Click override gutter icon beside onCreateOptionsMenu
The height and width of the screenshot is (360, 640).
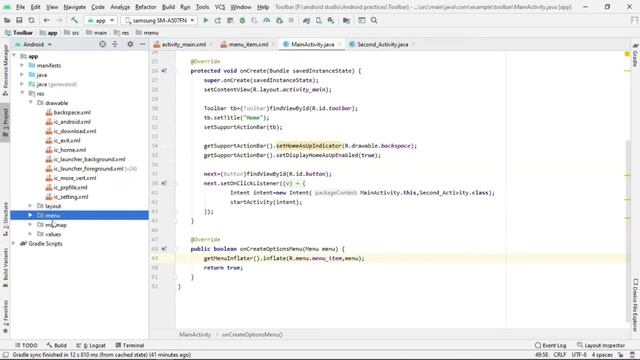click(164, 249)
